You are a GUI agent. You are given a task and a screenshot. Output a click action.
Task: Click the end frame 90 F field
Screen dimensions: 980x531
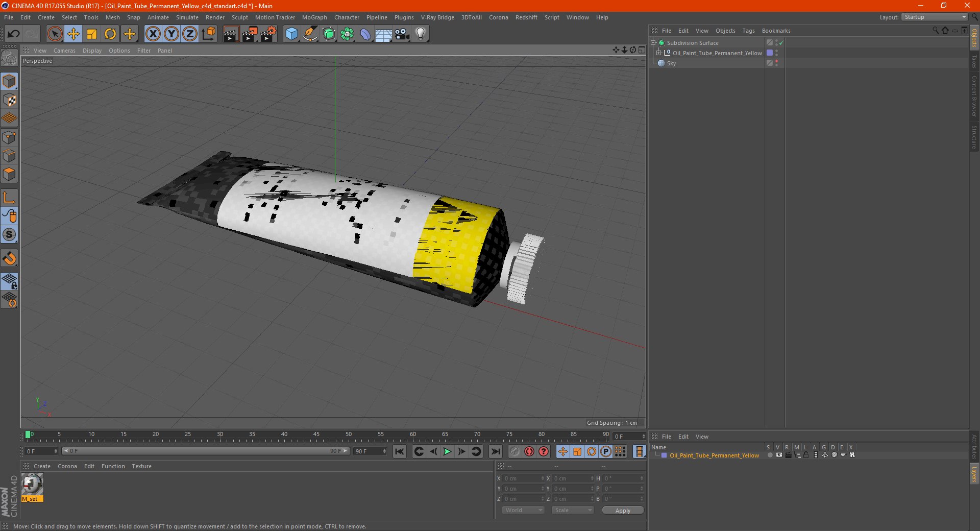click(x=370, y=451)
